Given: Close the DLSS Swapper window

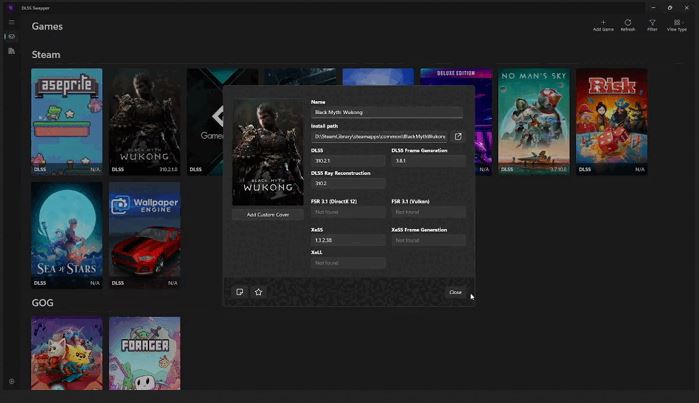Looking at the screenshot, I should pyautogui.click(x=687, y=8).
